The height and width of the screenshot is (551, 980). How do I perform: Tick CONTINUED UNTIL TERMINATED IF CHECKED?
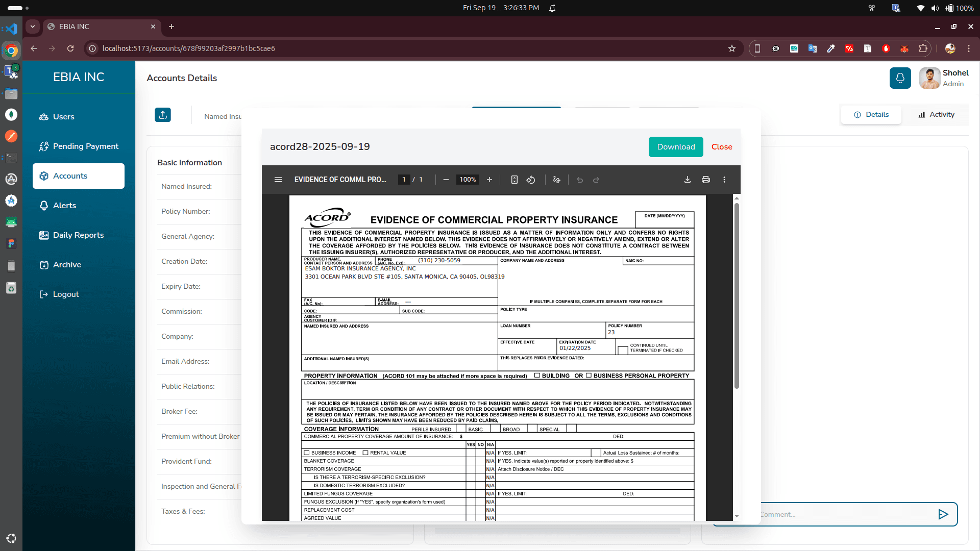coord(622,350)
